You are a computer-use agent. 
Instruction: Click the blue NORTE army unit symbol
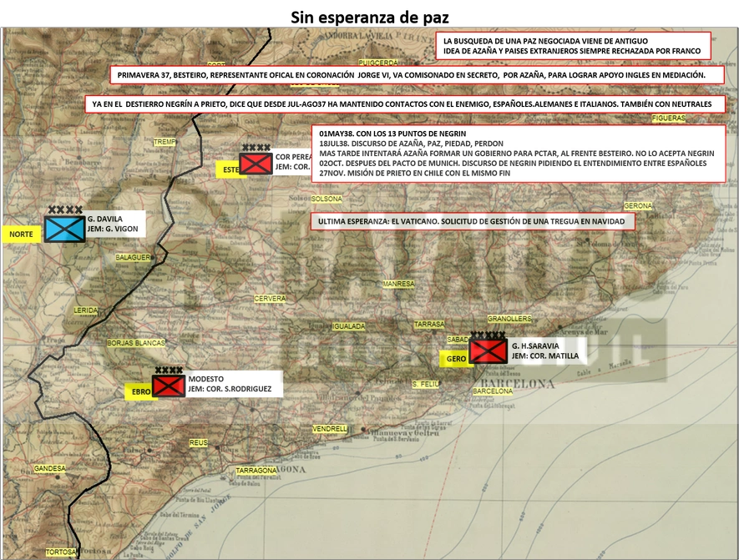point(64,229)
